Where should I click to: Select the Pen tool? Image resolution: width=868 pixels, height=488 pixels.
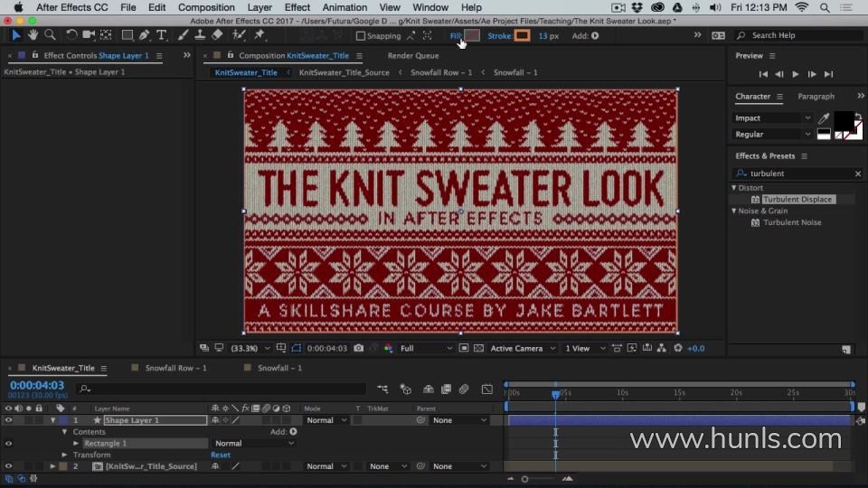(x=144, y=35)
